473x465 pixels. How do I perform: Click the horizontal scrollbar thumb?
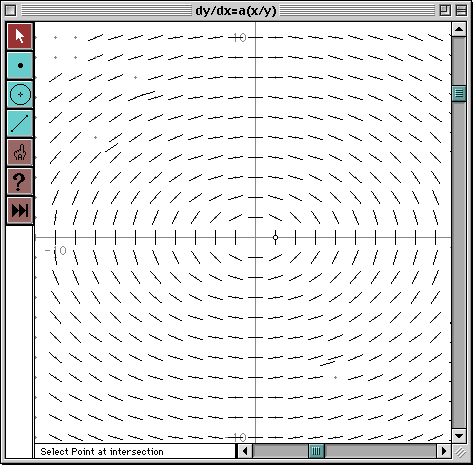coord(316,451)
